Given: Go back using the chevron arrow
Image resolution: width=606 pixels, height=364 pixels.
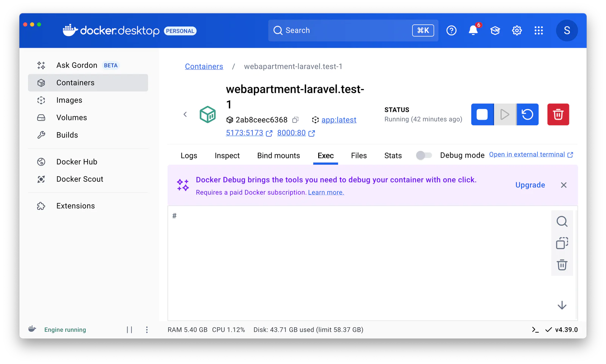Looking at the screenshot, I should (x=185, y=114).
